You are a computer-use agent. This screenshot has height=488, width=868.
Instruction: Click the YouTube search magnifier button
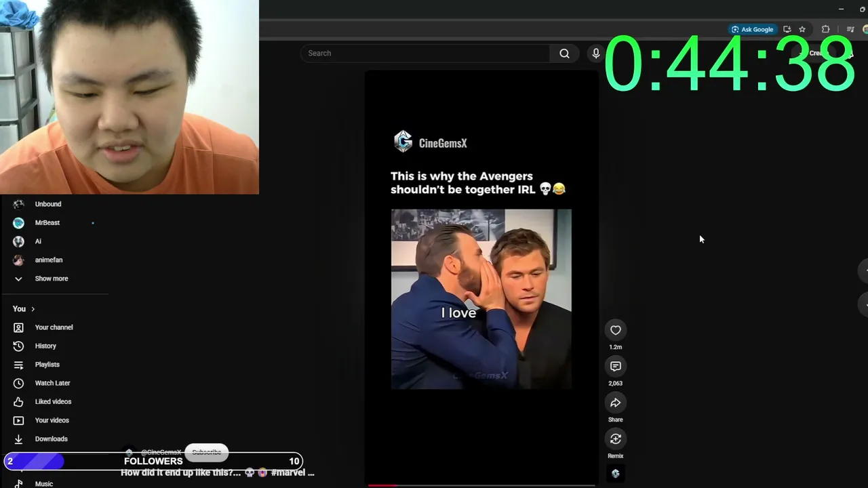click(564, 54)
